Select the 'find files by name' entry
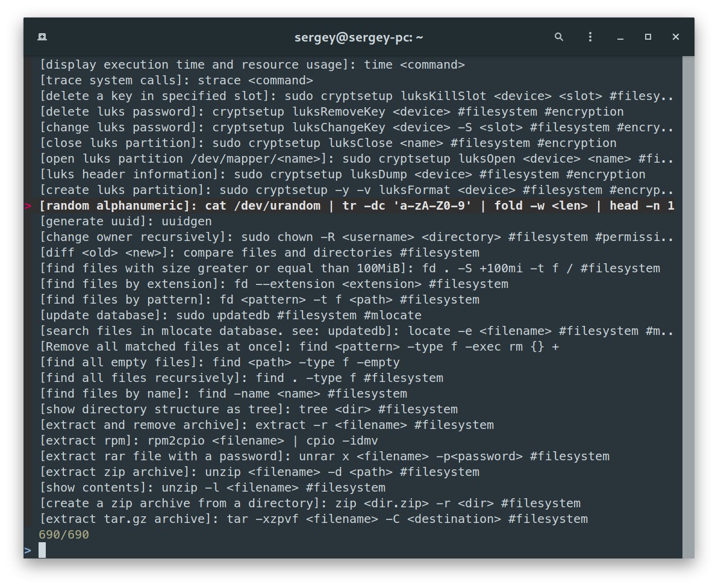This screenshot has width=718, height=588. pos(223,393)
